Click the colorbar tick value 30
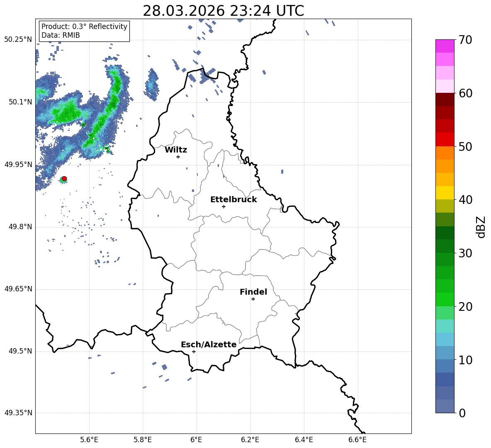The height and width of the screenshot is (448, 491). point(465,253)
